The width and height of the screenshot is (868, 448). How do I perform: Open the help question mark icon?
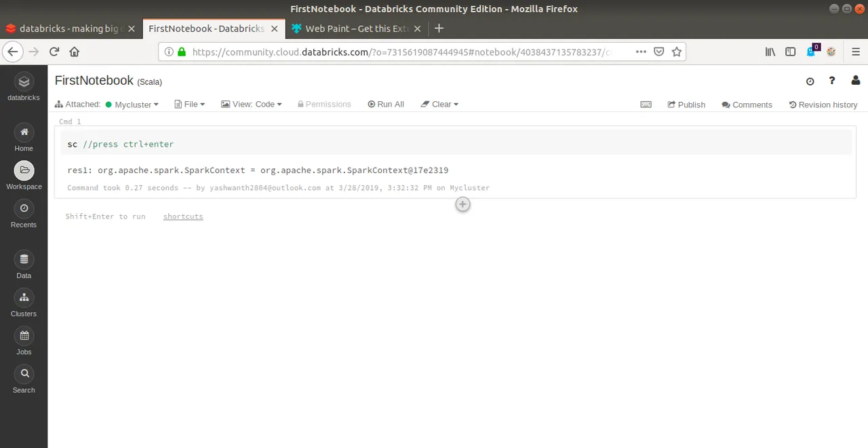pyautogui.click(x=832, y=81)
